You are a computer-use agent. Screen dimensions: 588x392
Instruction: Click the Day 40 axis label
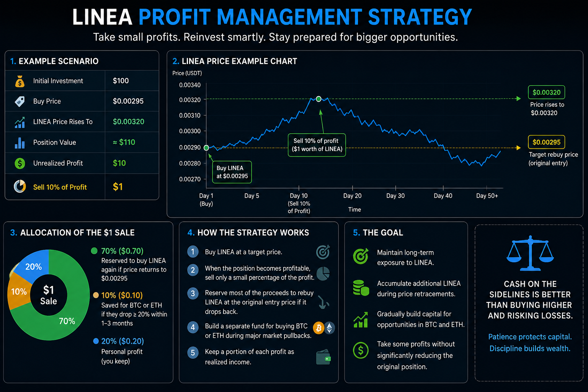[x=443, y=196]
